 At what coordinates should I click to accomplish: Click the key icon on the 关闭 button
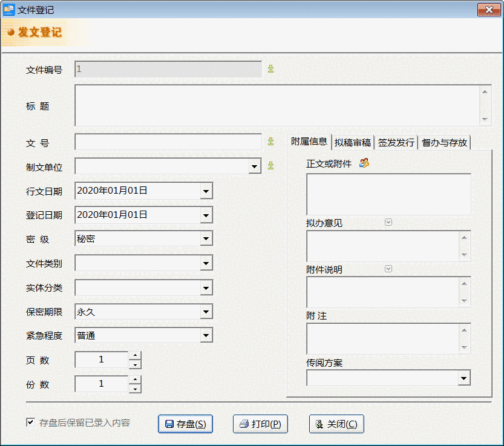(319, 424)
